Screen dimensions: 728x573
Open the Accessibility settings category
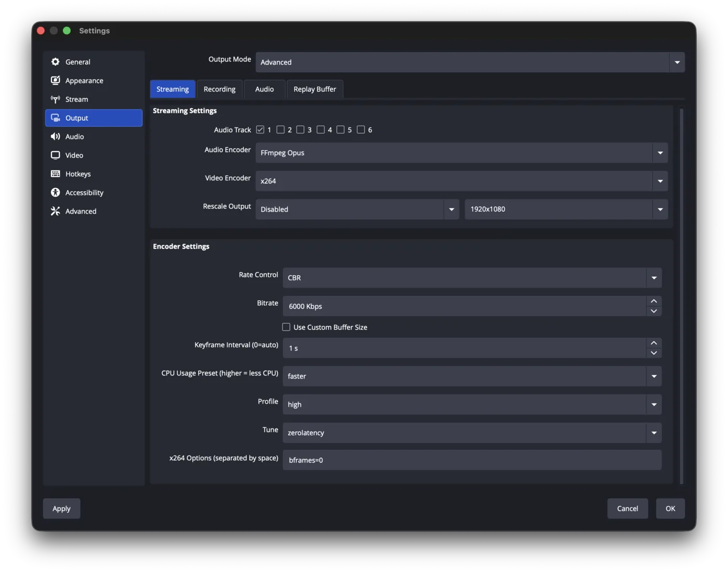94,193
